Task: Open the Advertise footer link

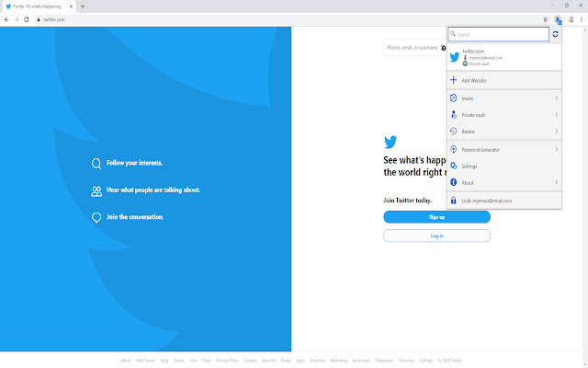Action: pyautogui.click(x=317, y=361)
